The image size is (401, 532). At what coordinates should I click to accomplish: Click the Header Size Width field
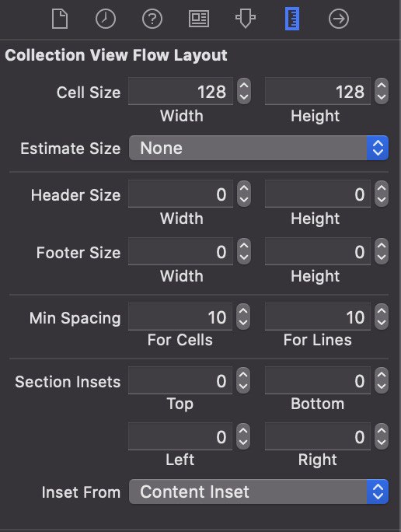coord(180,194)
